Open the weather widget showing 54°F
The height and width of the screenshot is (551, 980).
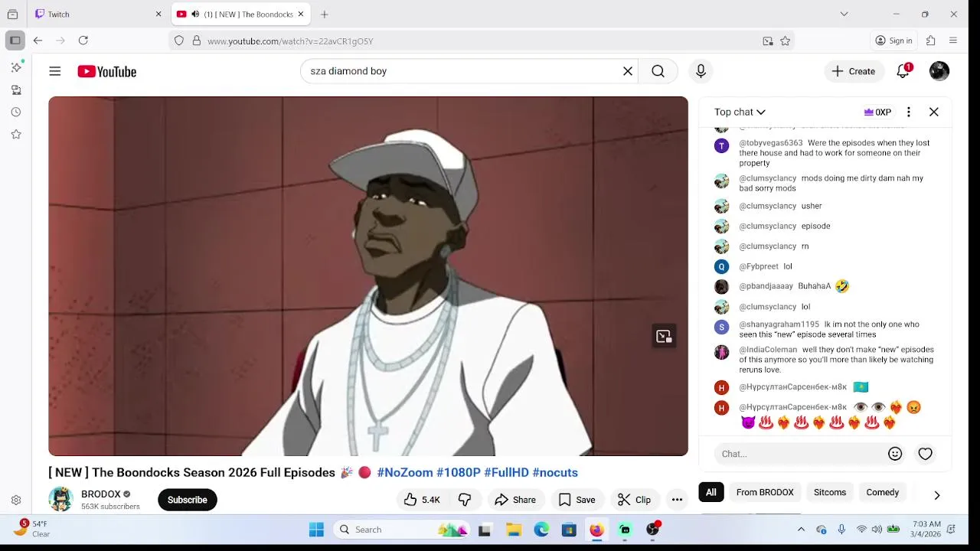pyautogui.click(x=31, y=529)
